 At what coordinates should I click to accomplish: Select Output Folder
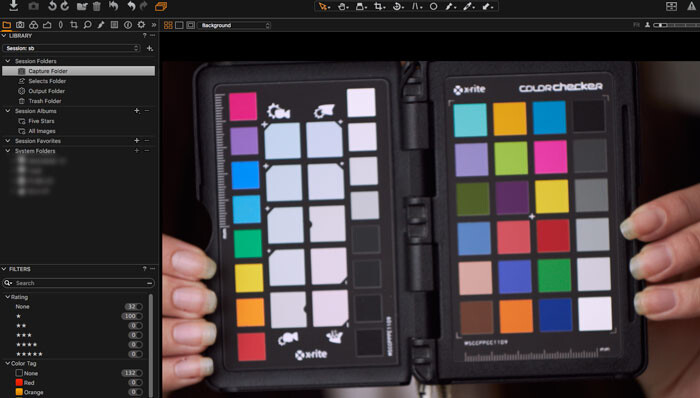pyautogui.click(x=46, y=91)
